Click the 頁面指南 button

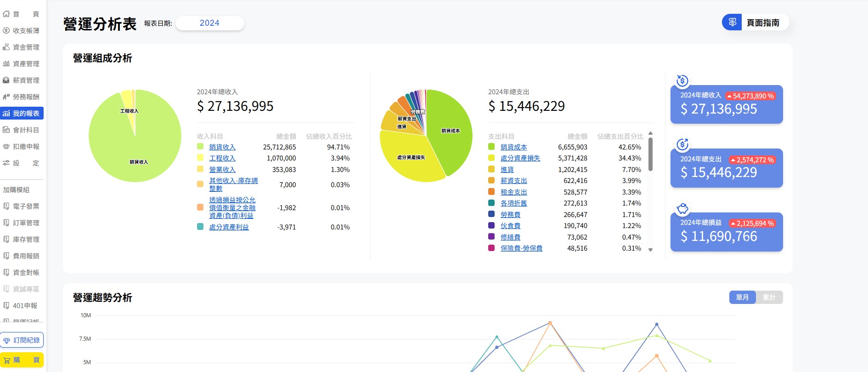755,23
